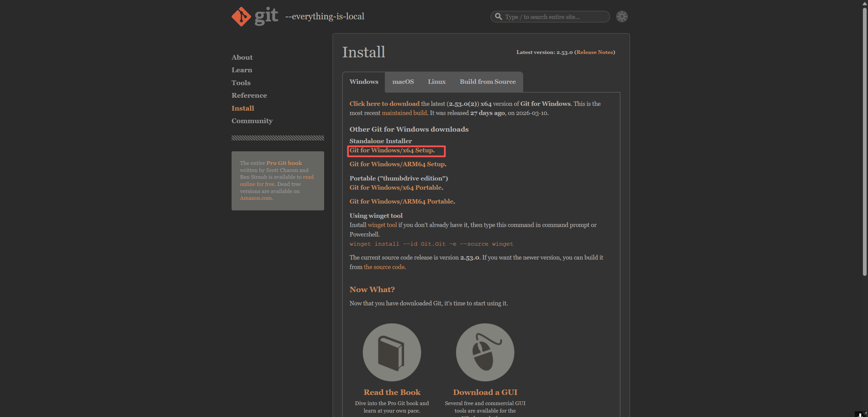Screen dimensions: 868x417
Task: Switch to the macOS tab
Action: pos(403,82)
